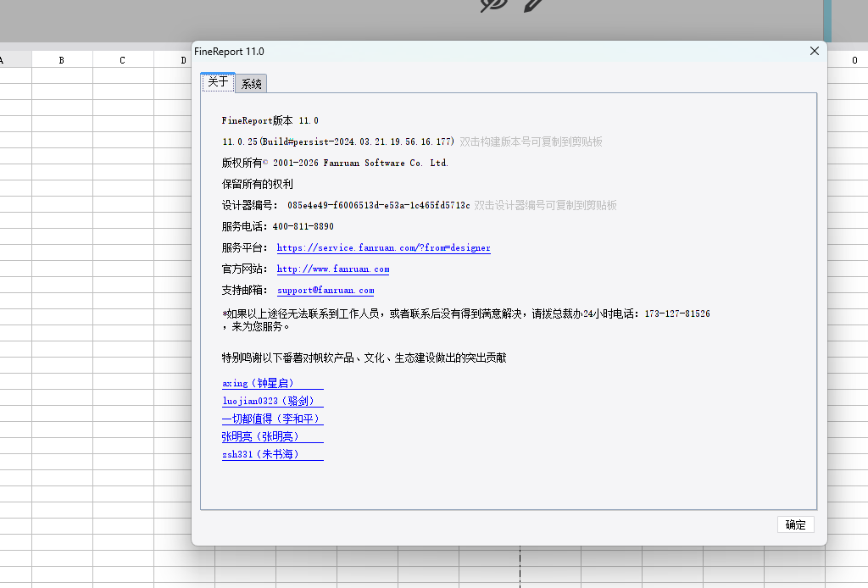Click the 特别鸣谢 acknowledgement line
The height and width of the screenshot is (588, 868).
[364, 358]
